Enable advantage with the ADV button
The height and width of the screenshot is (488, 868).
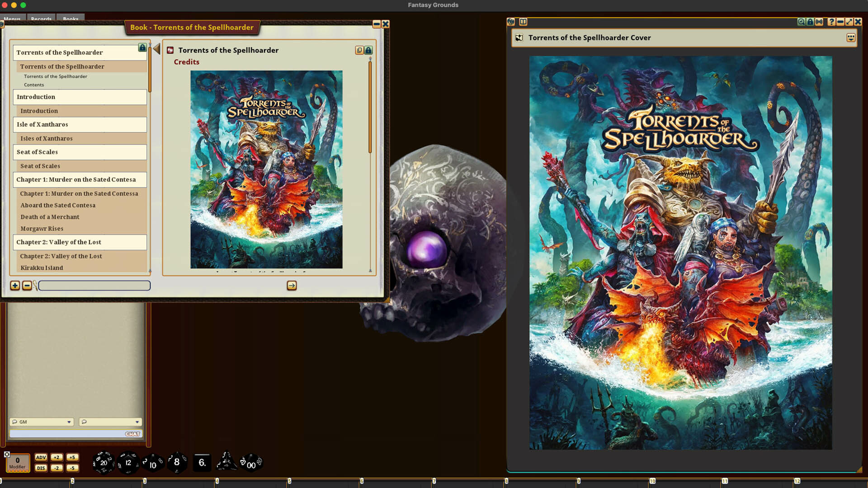click(x=41, y=457)
